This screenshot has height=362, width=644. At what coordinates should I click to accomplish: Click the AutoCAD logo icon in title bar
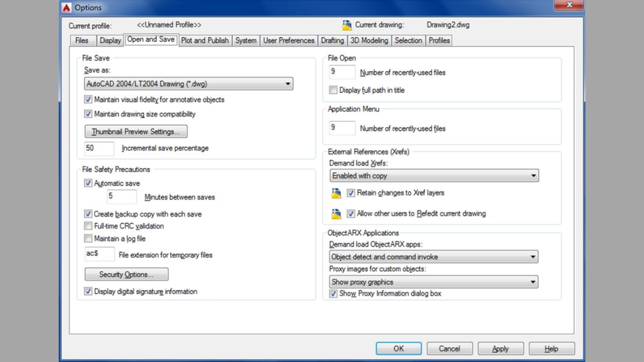[67, 8]
